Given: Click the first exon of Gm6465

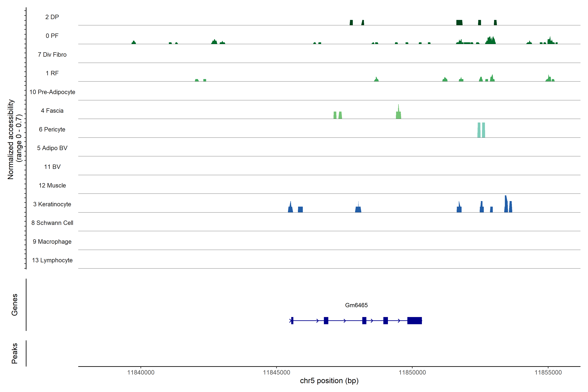Looking at the screenshot, I should click(x=292, y=320).
